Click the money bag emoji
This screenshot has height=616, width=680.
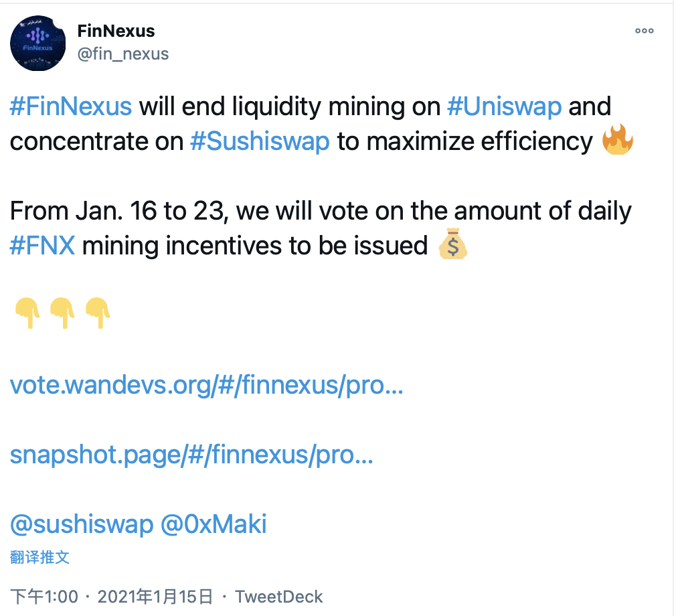(x=452, y=244)
